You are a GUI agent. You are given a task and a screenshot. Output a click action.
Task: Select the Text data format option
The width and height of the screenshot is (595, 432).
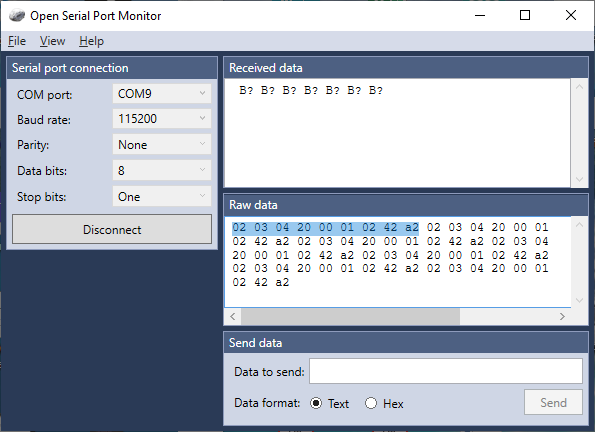click(x=329, y=403)
